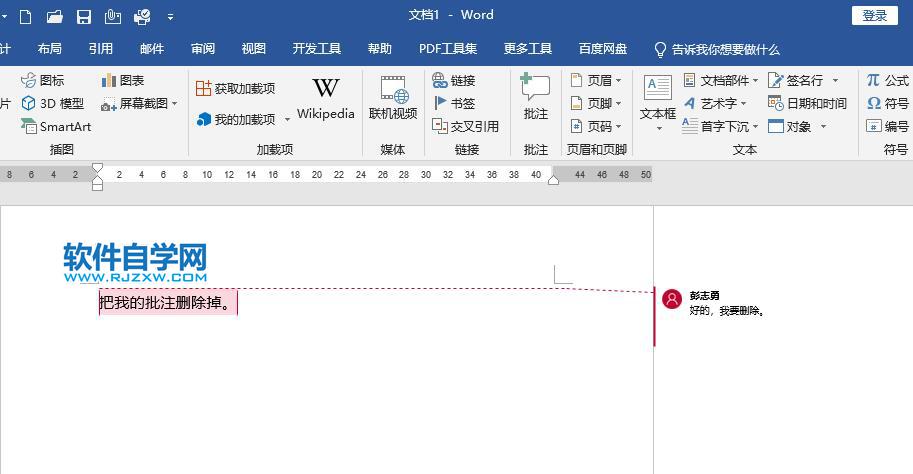The image size is (913, 474).
Task: Click the first line indent marker on ruler
Action: 97,169
